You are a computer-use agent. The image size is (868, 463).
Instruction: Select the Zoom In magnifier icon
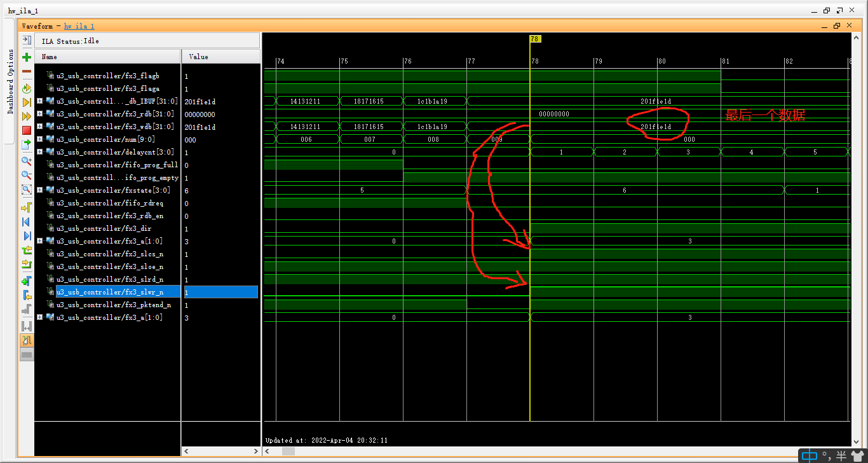[27, 160]
